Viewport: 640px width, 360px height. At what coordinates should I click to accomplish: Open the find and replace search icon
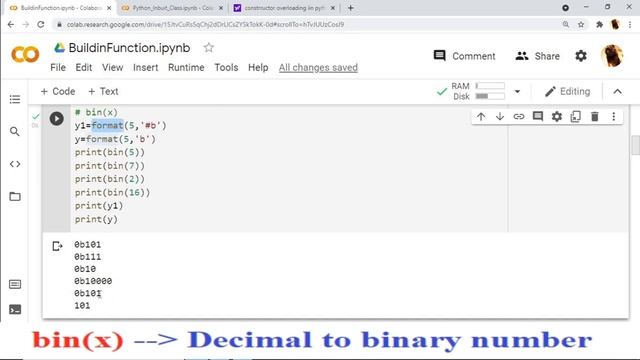coord(15,131)
